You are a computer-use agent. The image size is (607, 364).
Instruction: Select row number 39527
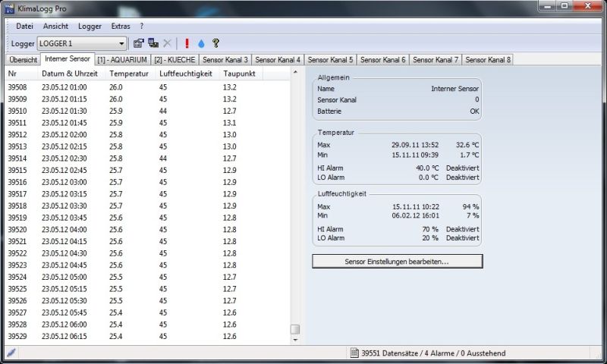pos(148,312)
